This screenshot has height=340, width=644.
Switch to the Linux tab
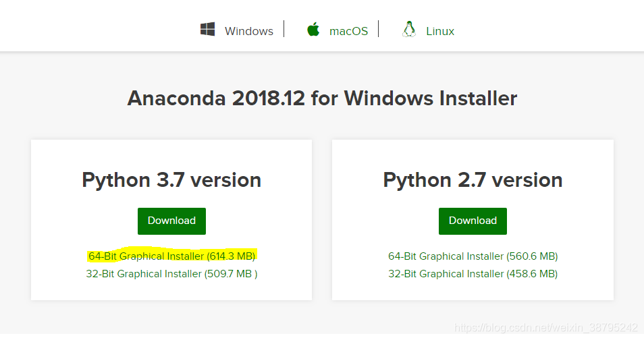click(x=440, y=31)
